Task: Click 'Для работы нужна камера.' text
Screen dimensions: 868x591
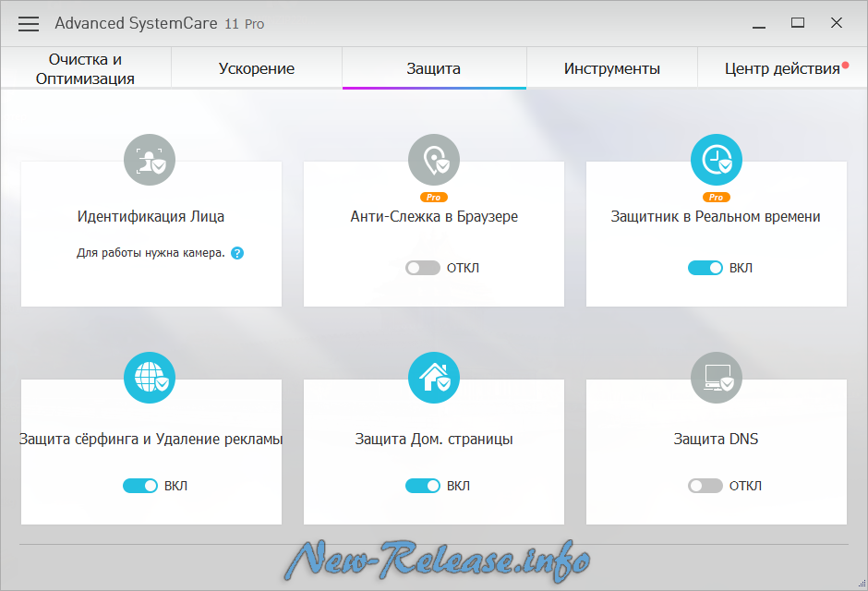Action: [151, 253]
